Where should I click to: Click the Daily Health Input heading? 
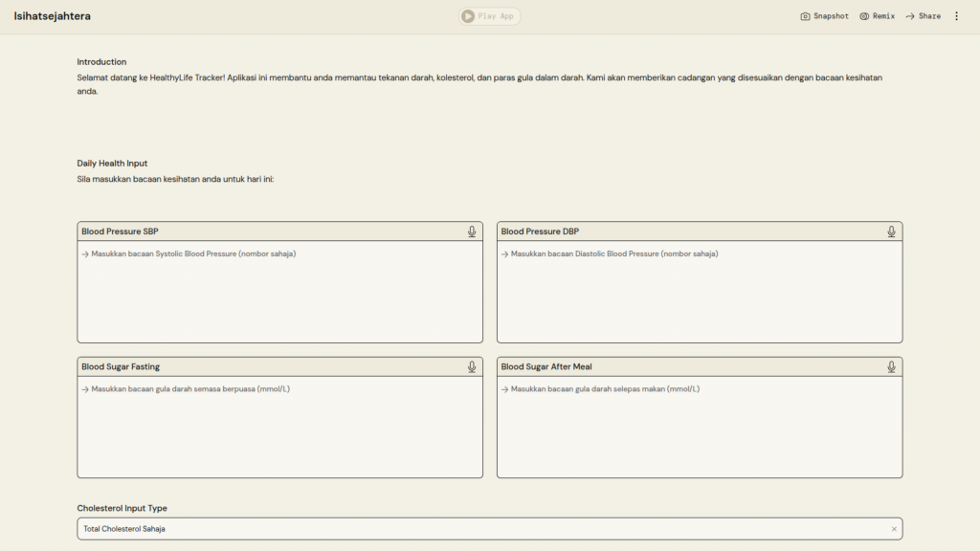[112, 164]
